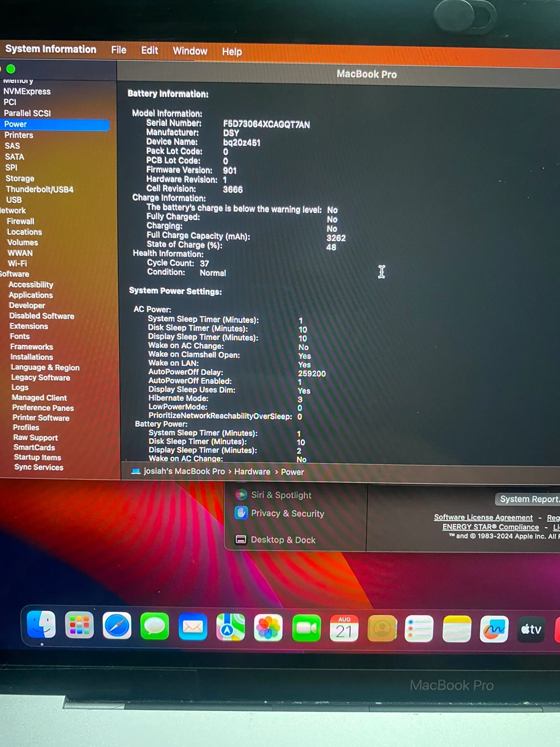Open the Window menu
Viewport: 560px width, 747px height.
point(190,51)
